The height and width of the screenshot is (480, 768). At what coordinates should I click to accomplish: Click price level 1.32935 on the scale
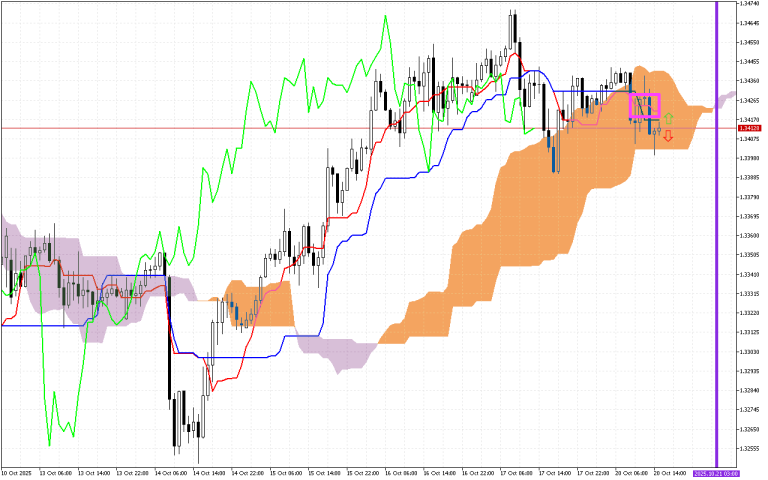(x=750, y=371)
